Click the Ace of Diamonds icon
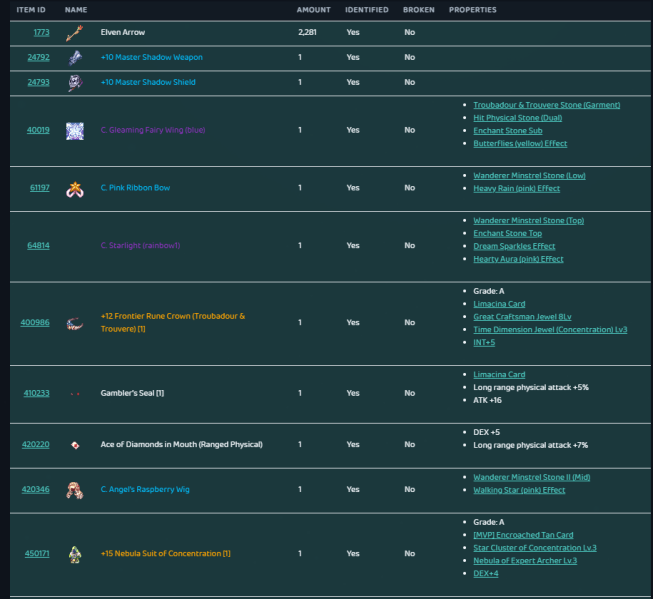 (x=75, y=445)
